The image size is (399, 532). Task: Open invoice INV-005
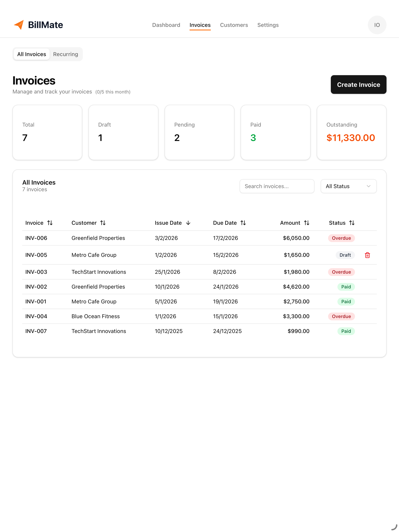tap(36, 255)
